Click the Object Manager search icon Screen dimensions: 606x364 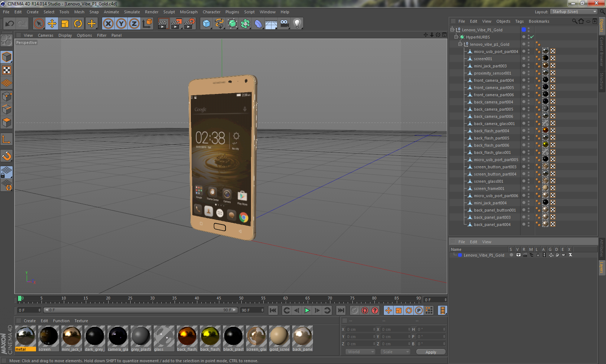coord(574,21)
